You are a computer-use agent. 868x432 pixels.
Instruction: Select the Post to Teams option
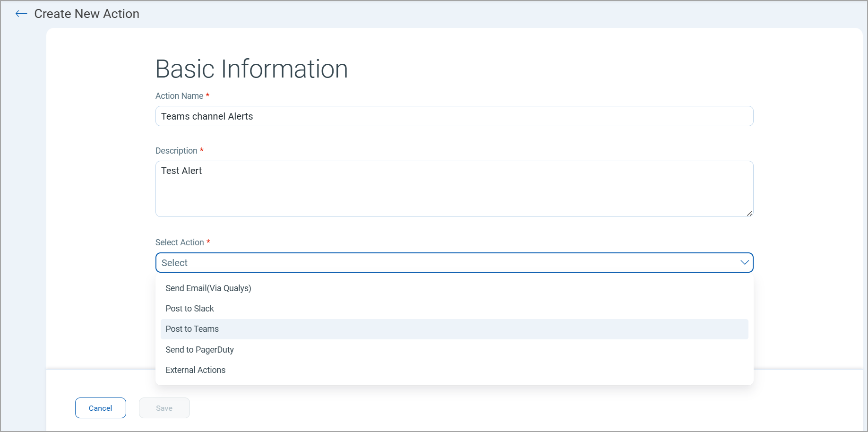click(192, 328)
